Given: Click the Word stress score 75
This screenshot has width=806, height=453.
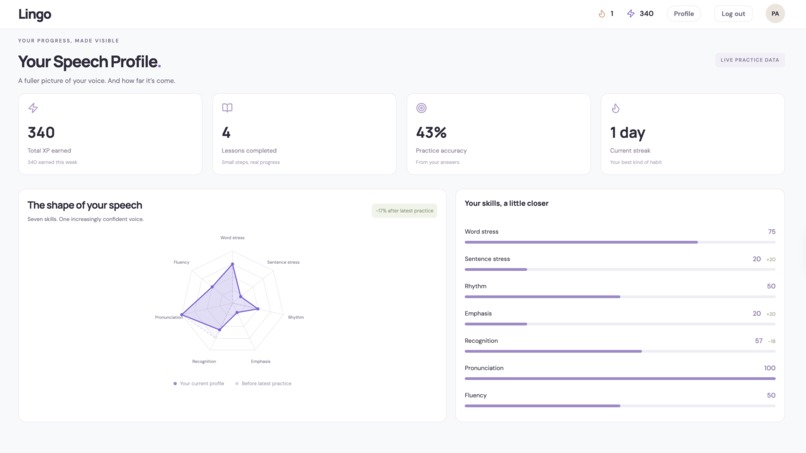Looking at the screenshot, I should coord(772,232).
